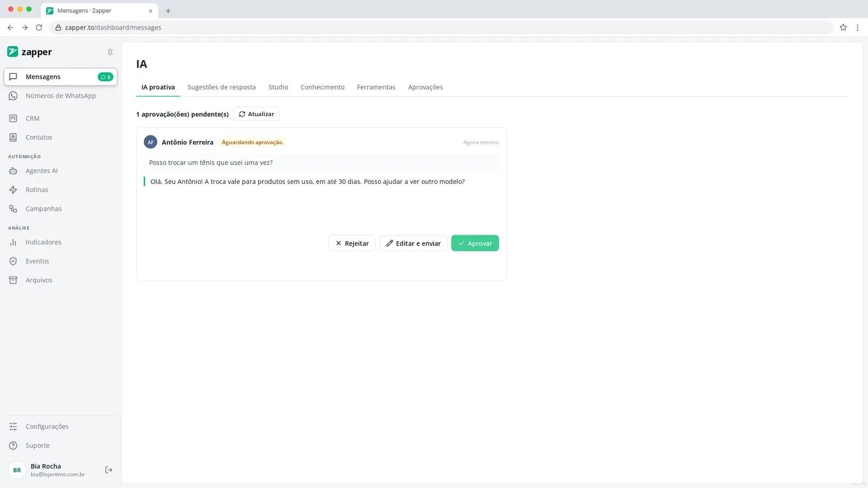Click the browser address bar

pyautogui.click(x=441, y=28)
